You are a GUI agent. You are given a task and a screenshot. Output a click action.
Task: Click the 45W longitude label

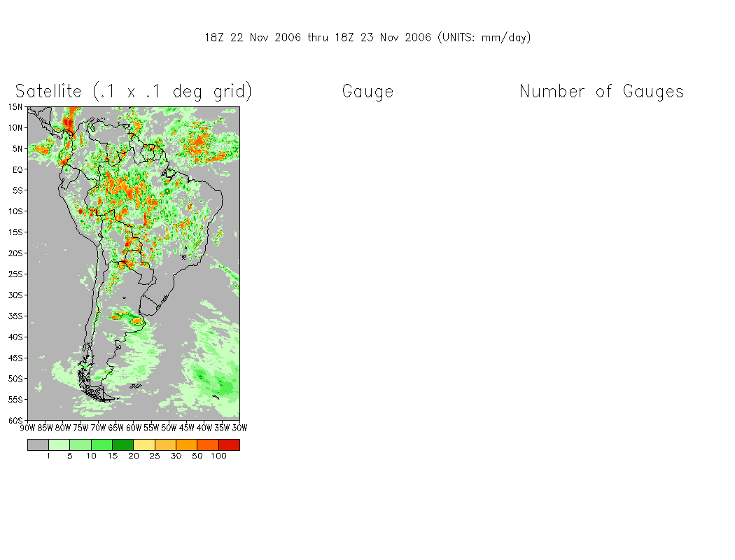point(187,428)
